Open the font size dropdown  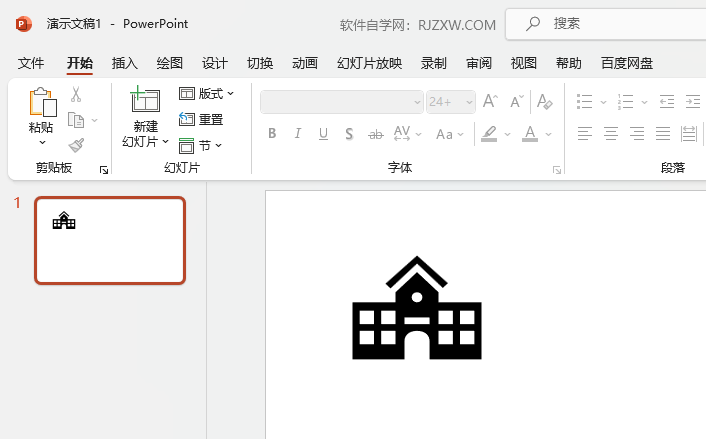469,102
